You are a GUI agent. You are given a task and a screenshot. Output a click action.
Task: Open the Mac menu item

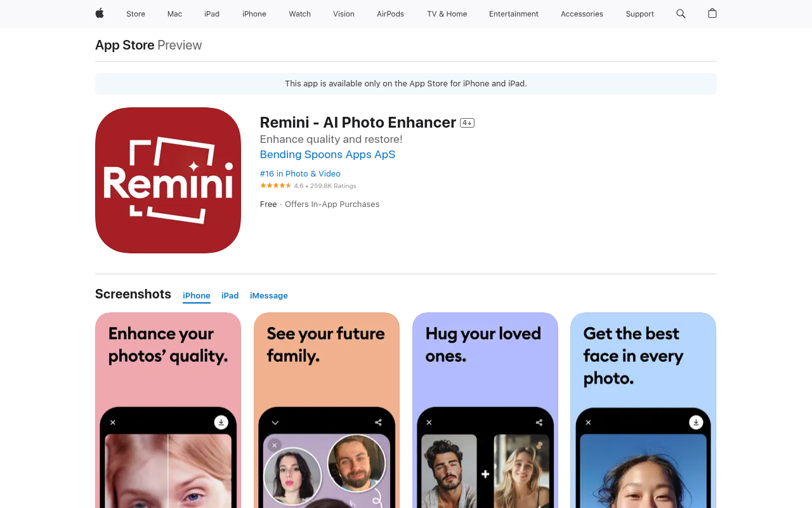click(x=174, y=13)
